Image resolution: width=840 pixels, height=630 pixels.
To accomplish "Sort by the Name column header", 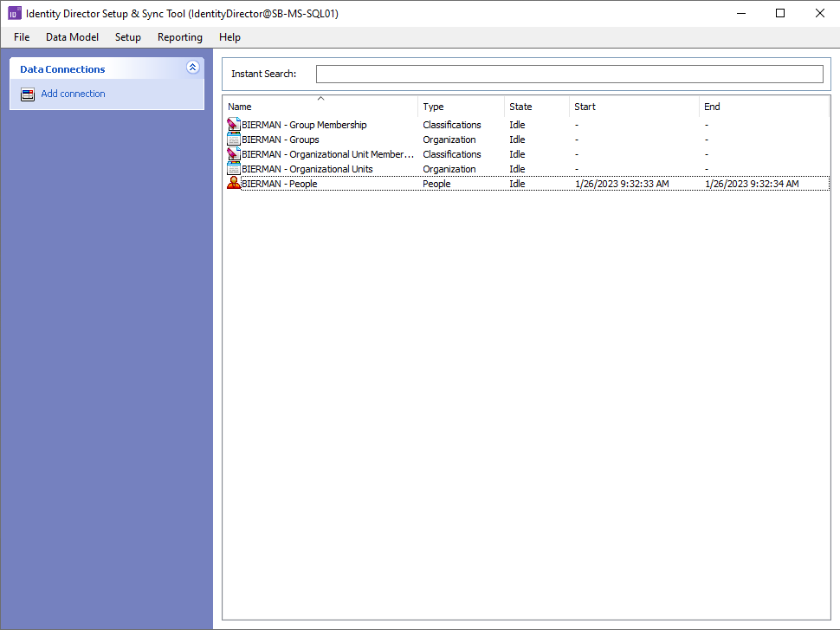I will tap(320, 107).
